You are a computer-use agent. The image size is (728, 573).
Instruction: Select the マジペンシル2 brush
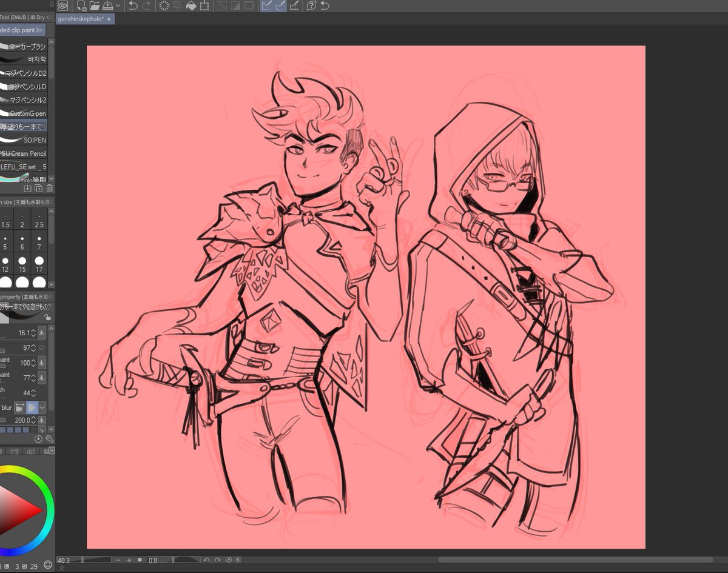point(24,99)
